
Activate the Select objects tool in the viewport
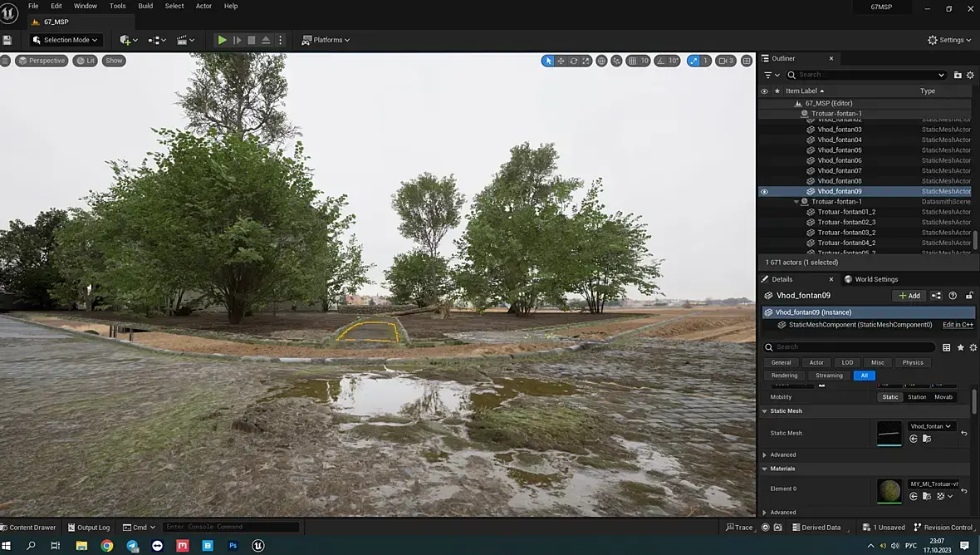coord(548,61)
